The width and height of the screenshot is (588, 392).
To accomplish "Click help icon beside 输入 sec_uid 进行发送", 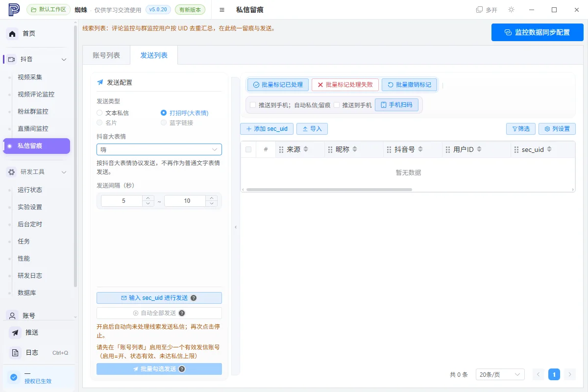I will [194, 298].
